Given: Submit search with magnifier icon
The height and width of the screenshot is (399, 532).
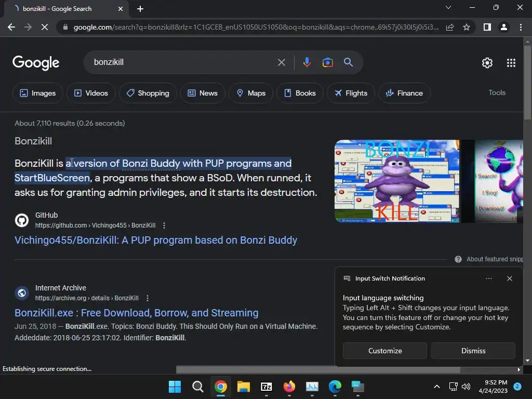Looking at the screenshot, I should click(x=349, y=62).
